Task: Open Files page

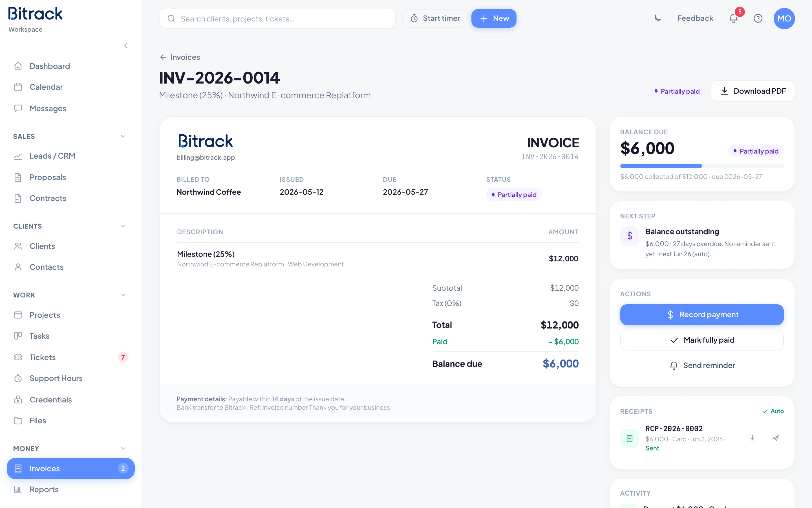Action: tap(70, 421)
